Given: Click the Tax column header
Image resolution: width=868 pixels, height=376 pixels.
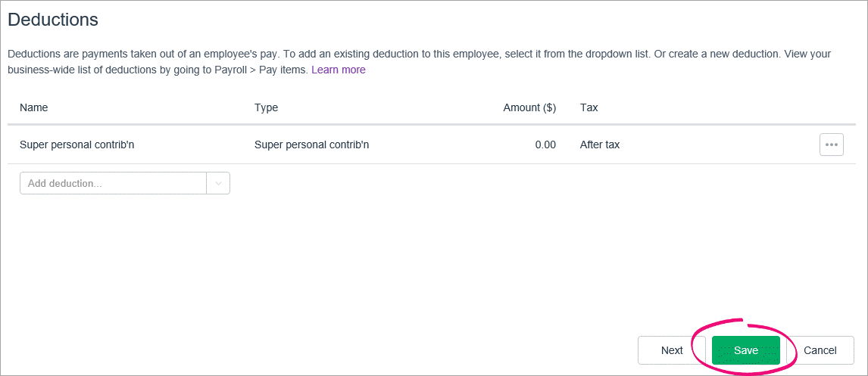Looking at the screenshot, I should click(x=589, y=108).
